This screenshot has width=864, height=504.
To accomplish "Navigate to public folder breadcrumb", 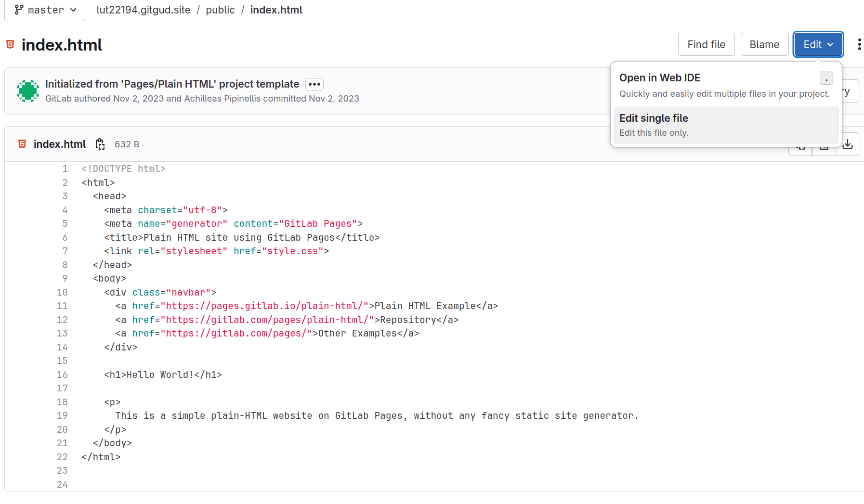I will click(x=220, y=10).
